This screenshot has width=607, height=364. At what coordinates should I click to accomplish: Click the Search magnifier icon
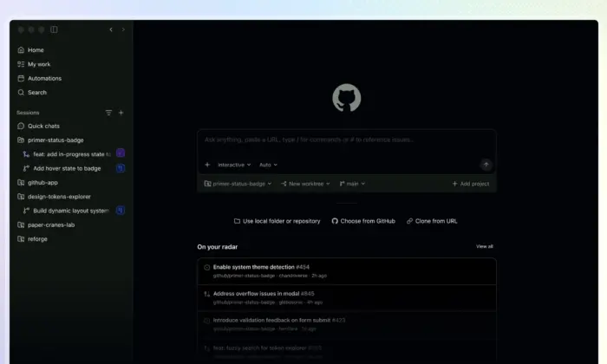[21, 93]
